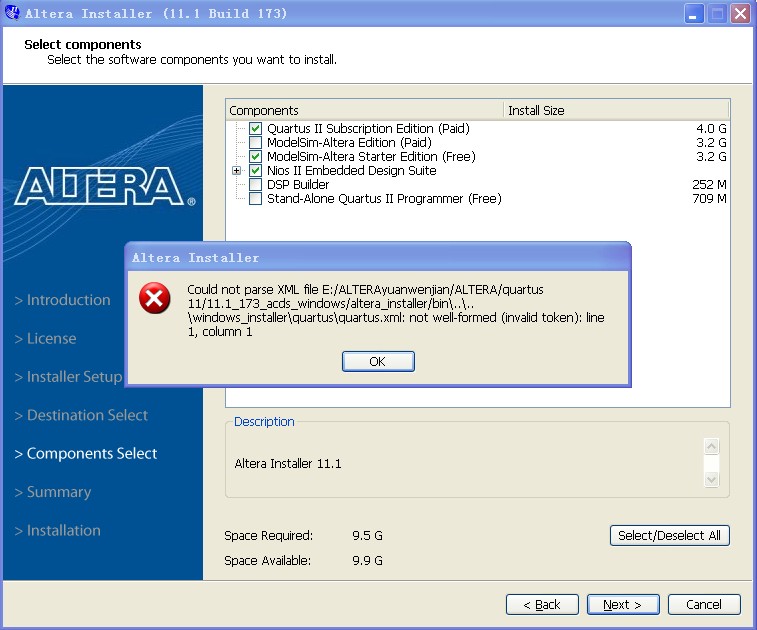
Task: Click OK in the error dialog
Action: coord(378,362)
